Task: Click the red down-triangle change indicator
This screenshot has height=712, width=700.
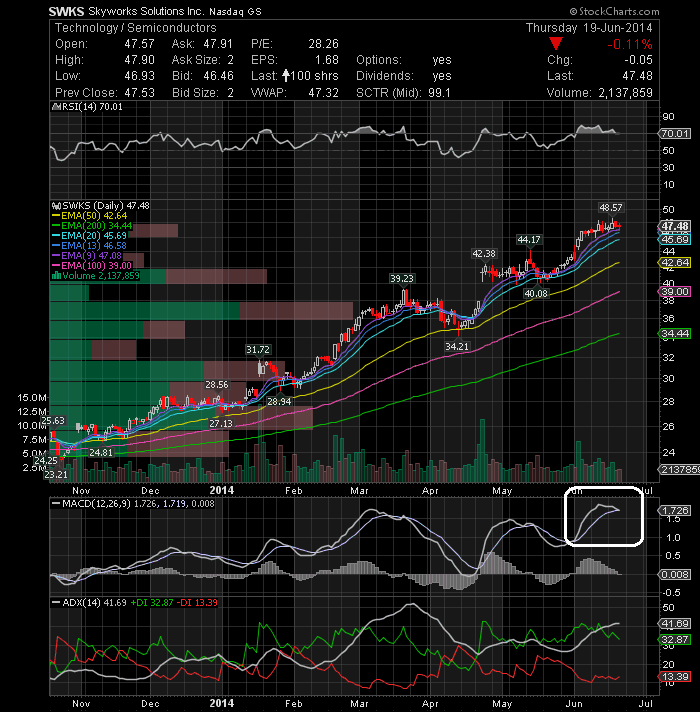Action: pyautogui.click(x=556, y=44)
